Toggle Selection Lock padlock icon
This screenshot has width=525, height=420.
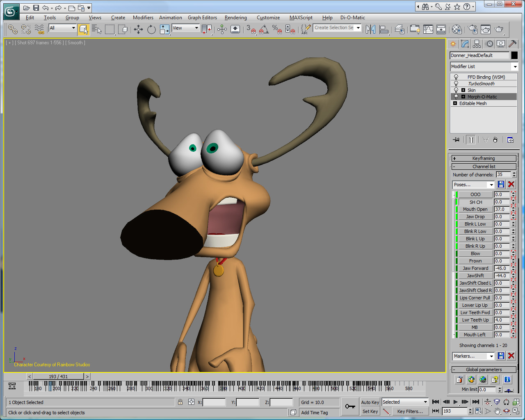coord(180,402)
